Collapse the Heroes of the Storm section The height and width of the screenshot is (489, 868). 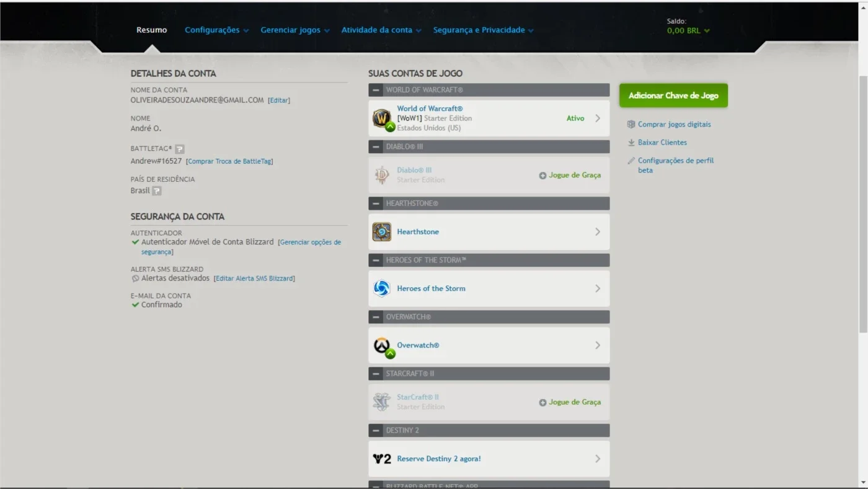click(376, 260)
